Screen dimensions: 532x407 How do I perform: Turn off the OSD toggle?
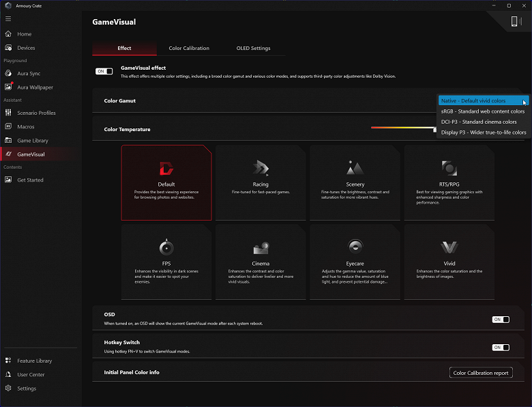[501, 319]
